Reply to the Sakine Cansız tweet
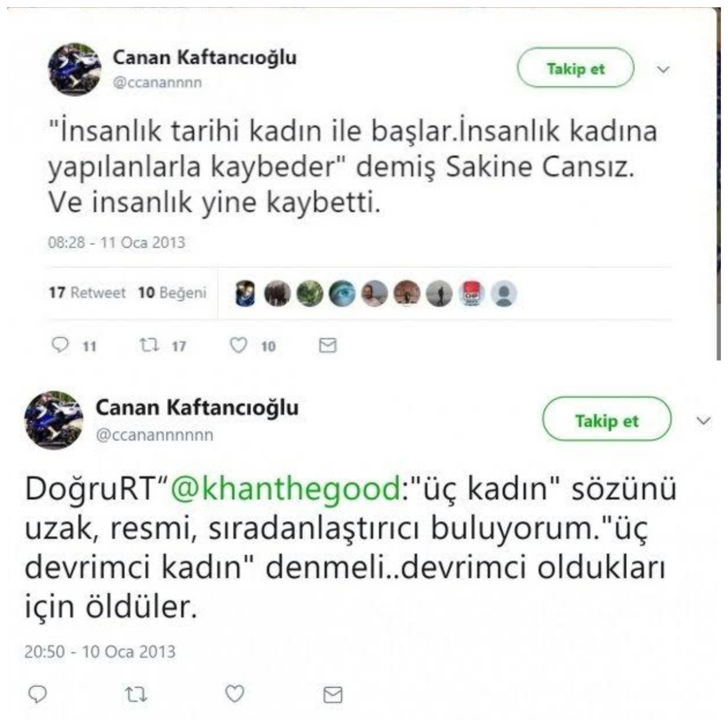The image size is (728, 728). click(x=60, y=345)
